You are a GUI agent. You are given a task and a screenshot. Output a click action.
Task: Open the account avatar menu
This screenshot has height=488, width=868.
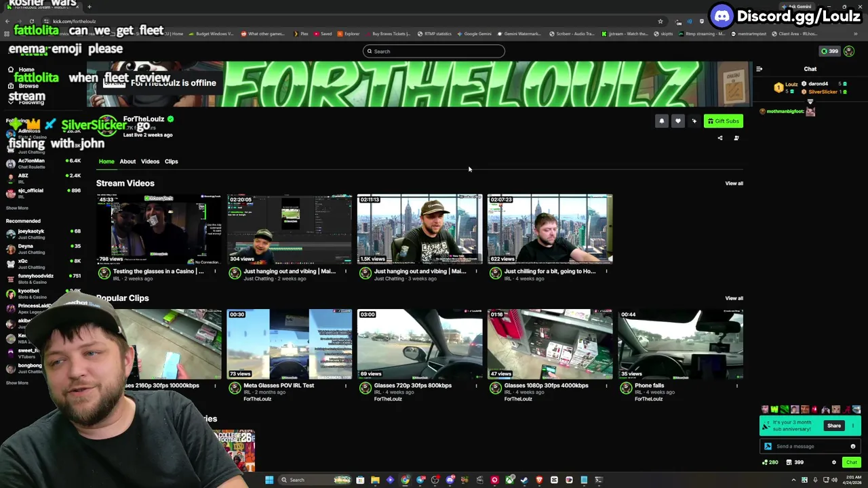point(849,52)
